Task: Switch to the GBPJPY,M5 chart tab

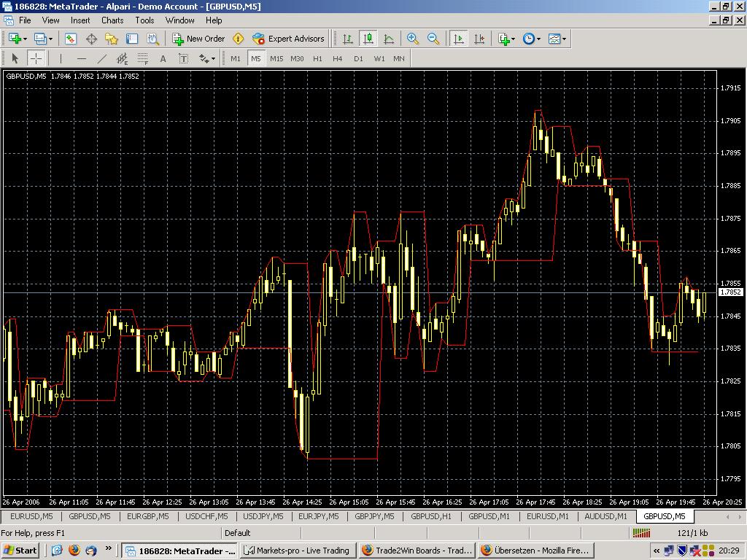Action: coord(374,516)
